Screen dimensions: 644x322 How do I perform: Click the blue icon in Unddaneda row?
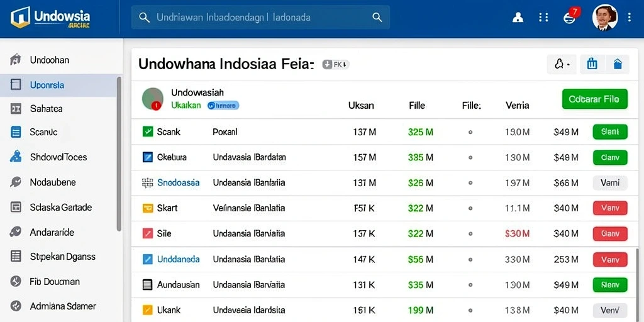tap(147, 259)
